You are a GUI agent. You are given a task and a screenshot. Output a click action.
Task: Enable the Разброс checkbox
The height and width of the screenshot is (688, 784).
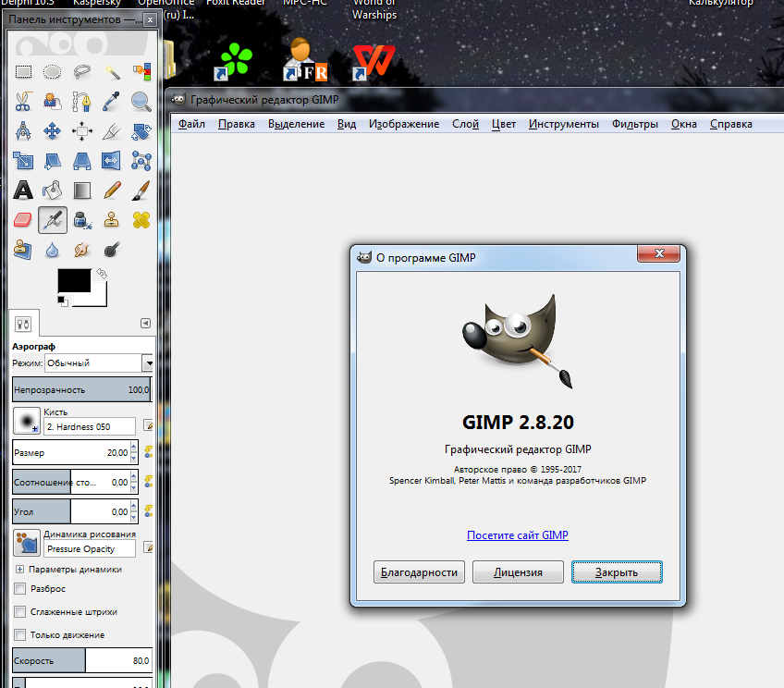[20, 589]
